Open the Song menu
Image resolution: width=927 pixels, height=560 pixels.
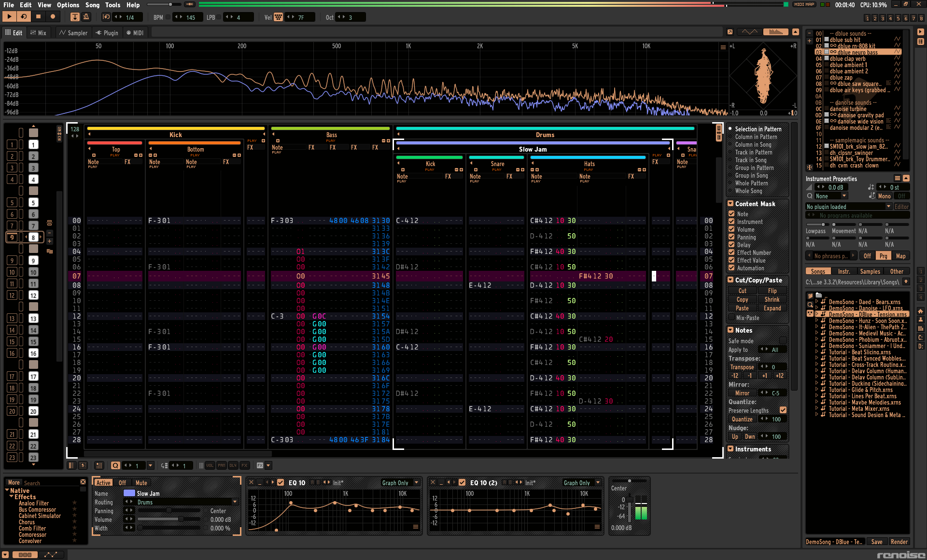pos(92,5)
